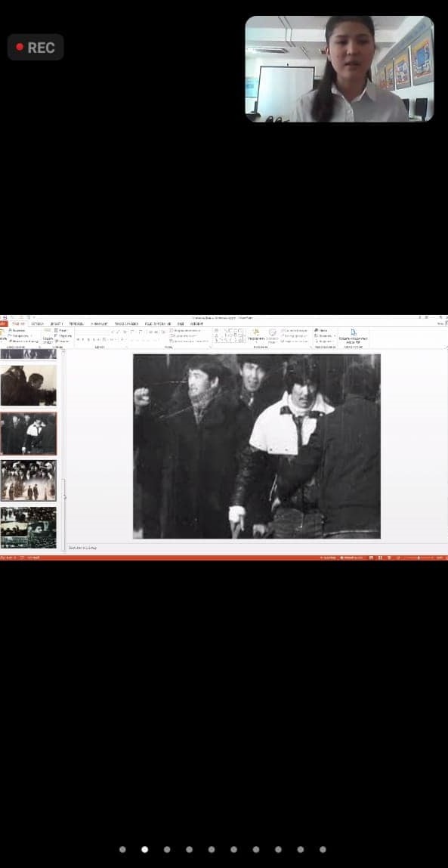Switch to Slide Sorter view in the status bar

point(379,558)
